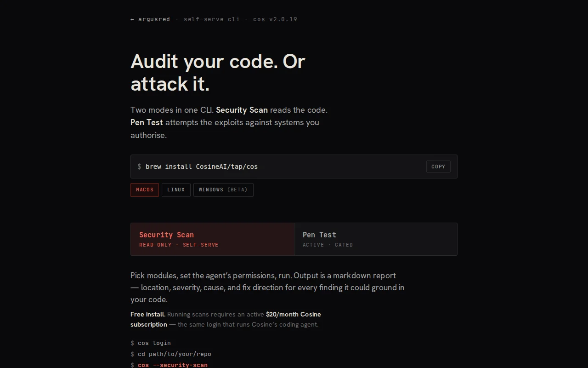
Task: Click the 'cos --security-scan' command line
Action: [173, 365]
